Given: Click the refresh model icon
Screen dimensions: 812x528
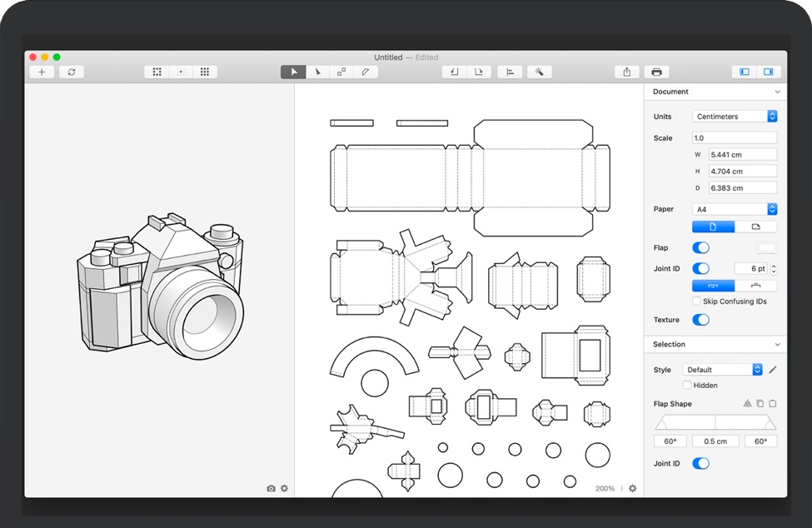Looking at the screenshot, I should [x=72, y=72].
